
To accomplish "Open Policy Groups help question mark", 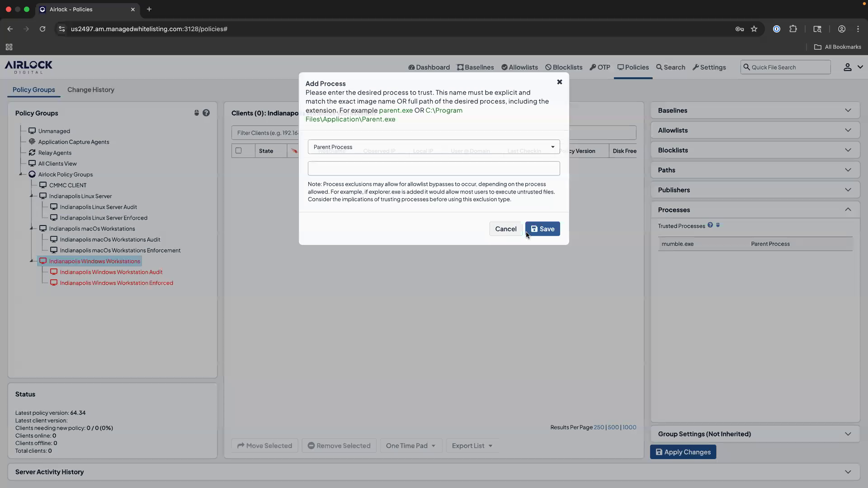I will click(x=207, y=113).
